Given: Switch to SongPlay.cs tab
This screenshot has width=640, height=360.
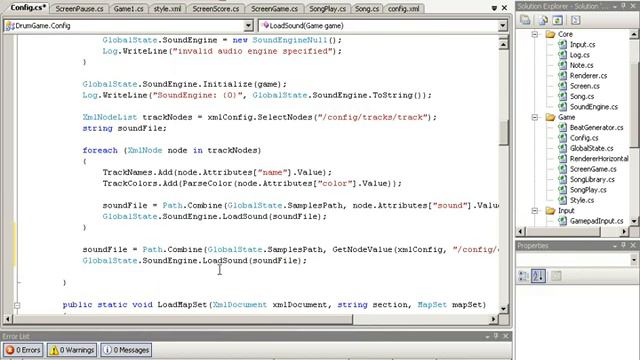Looking at the screenshot, I should point(327,9).
